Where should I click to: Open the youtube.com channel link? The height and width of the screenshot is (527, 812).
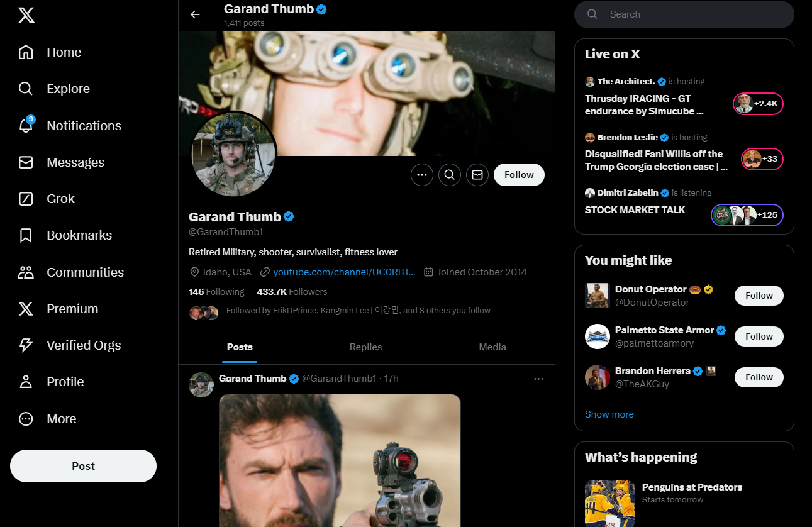344,272
